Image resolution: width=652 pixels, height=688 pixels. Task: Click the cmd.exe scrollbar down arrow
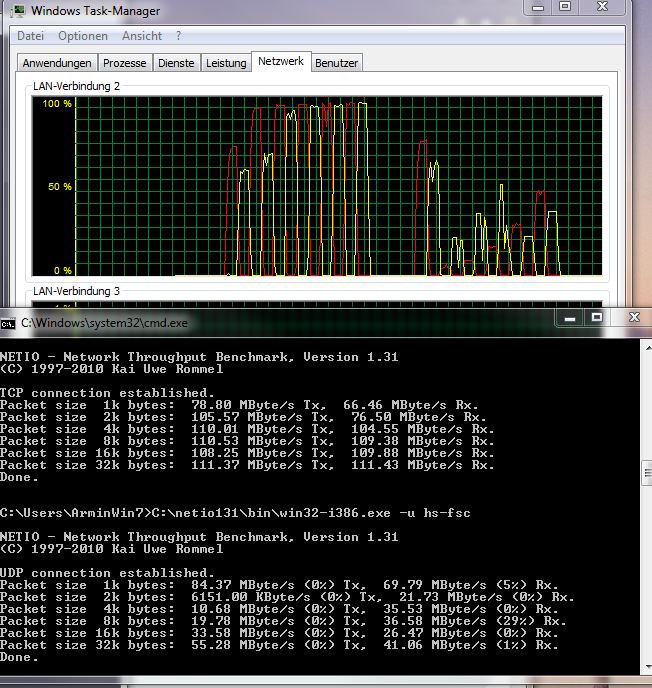pos(648,667)
